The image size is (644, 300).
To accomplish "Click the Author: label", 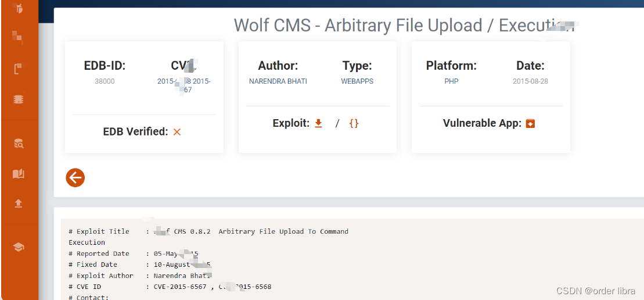I will 278,66.
